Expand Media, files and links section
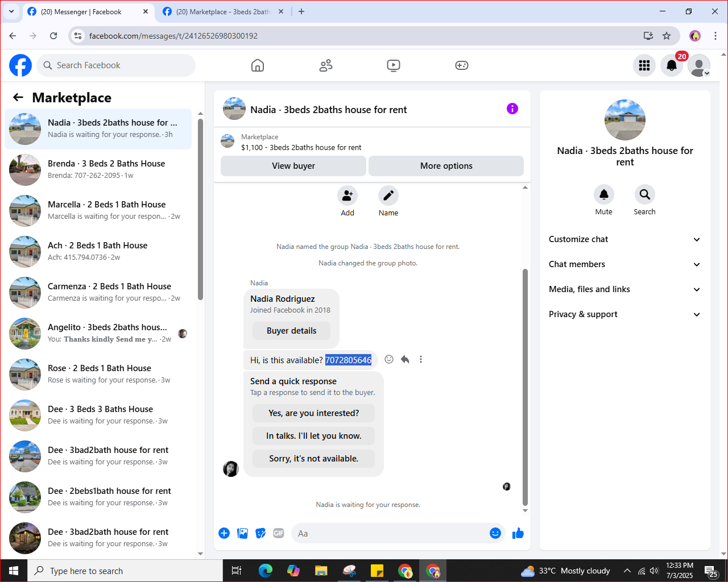728x582 pixels. click(624, 289)
